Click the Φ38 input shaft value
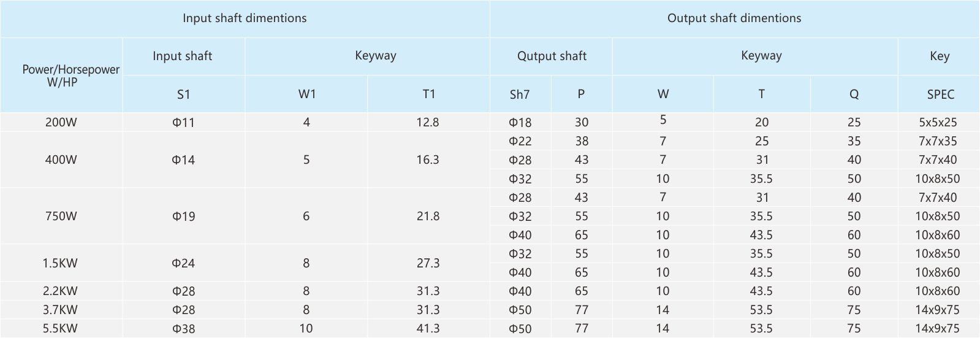 pos(183,328)
